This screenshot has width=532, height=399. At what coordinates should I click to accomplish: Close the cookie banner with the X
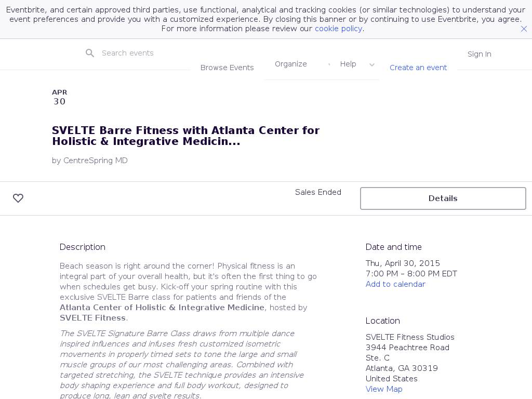524,29
